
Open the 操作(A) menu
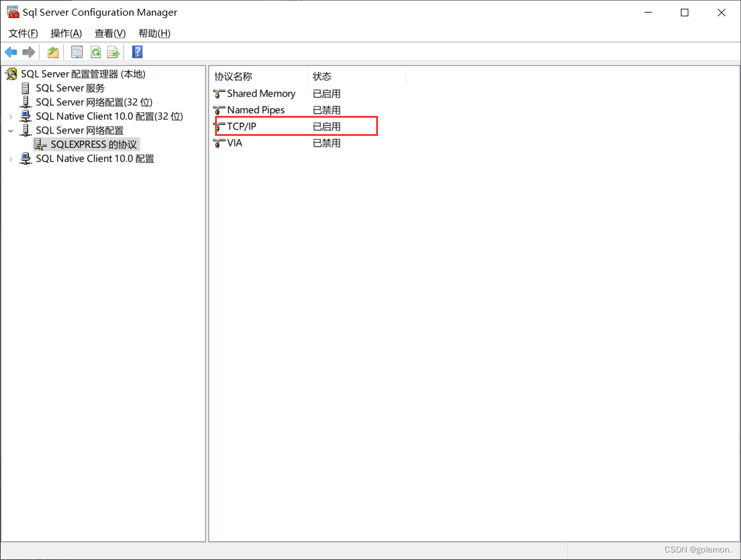pyautogui.click(x=66, y=34)
